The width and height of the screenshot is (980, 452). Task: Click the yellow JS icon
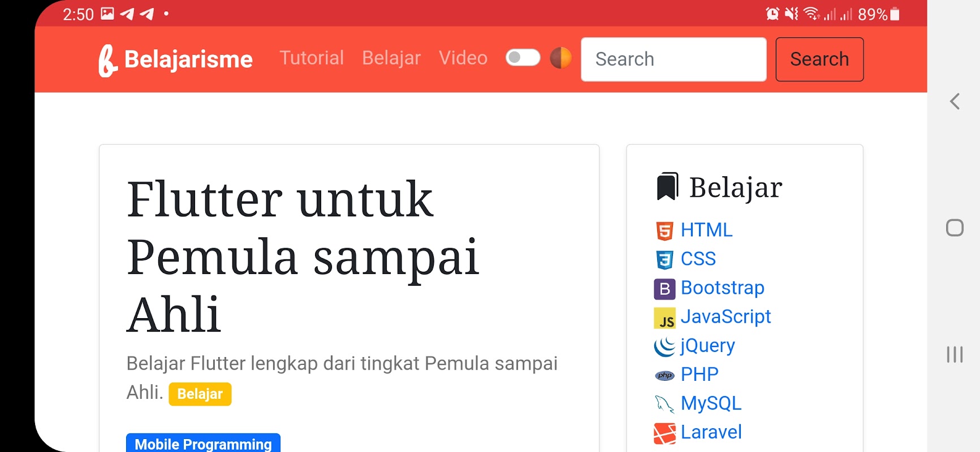point(664,318)
